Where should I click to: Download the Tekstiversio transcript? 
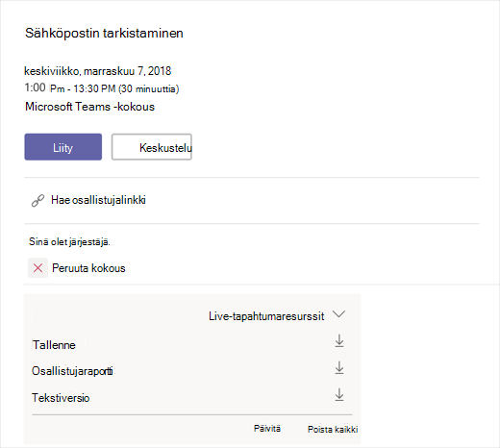(x=339, y=395)
